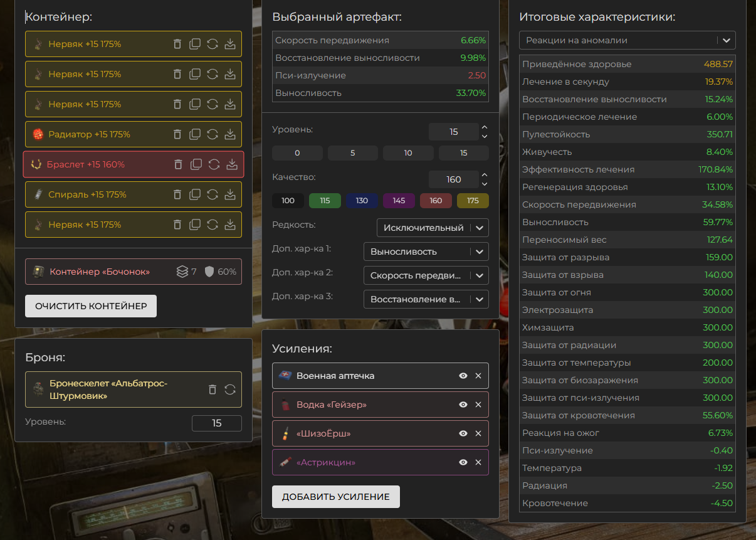Open the Реакции на аномалии dropdown
This screenshot has height=540, width=756.
pos(627,40)
